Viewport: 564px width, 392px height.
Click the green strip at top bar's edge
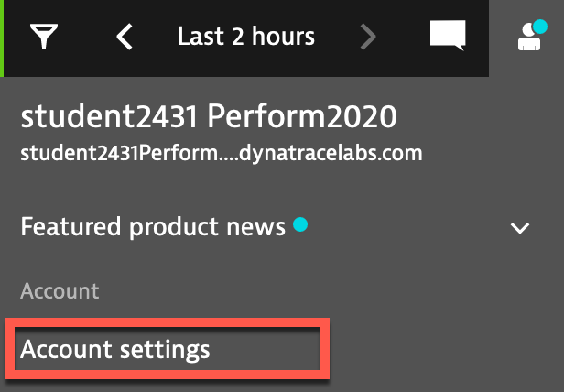[x=2, y=38]
